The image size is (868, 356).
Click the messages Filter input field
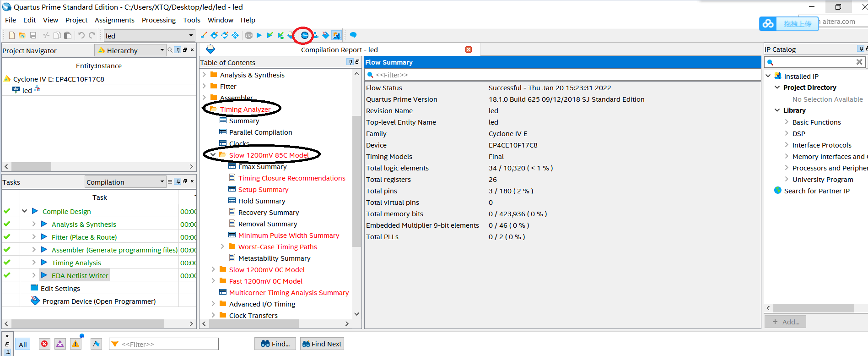coord(164,344)
